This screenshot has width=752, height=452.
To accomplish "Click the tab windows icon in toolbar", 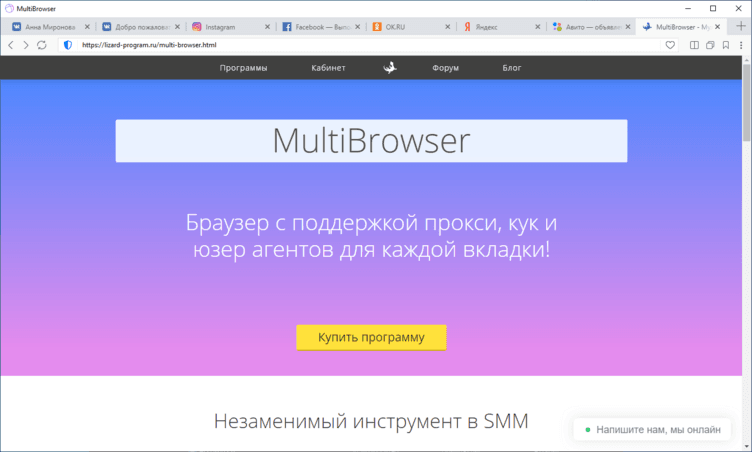I will [x=710, y=45].
